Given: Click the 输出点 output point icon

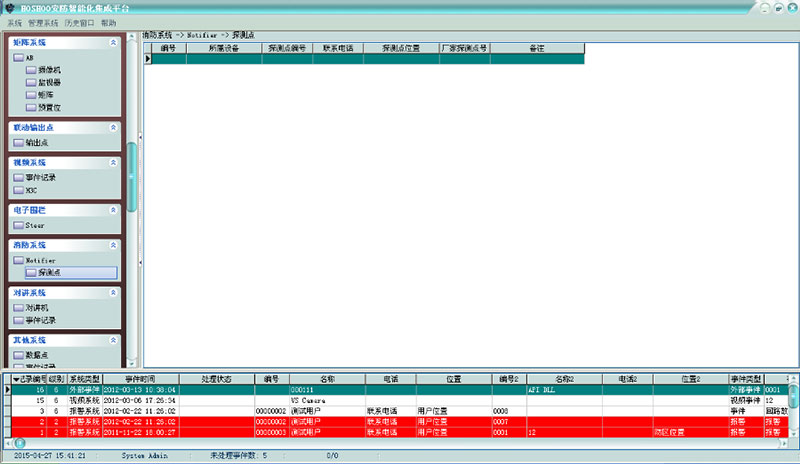Looking at the screenshot, I should coord(18,143).
